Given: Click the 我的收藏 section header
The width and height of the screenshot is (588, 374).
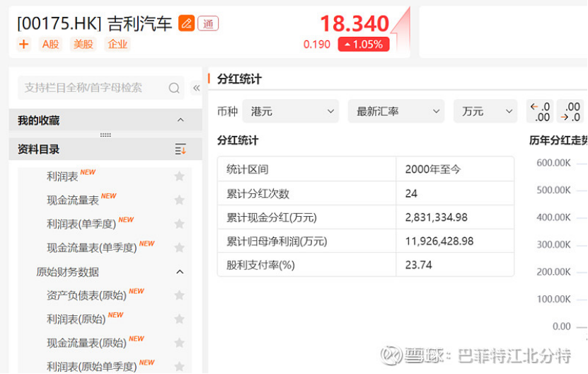Looking at the screenshot, I should pyautogui.click(x=105, y=120).
